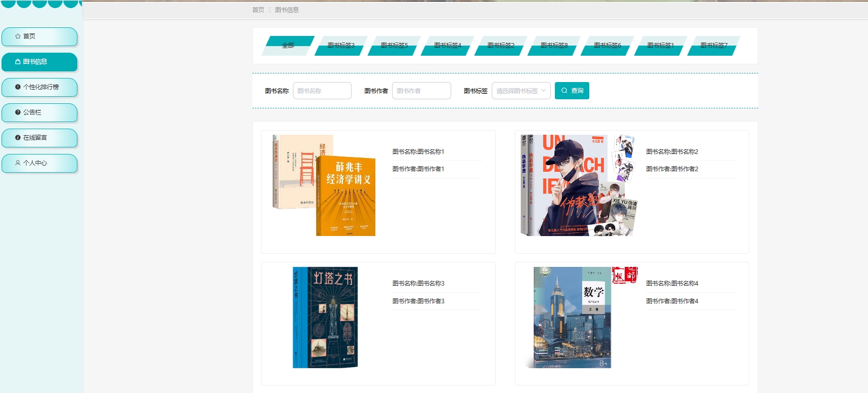The width and height of the screenshot is (868, 393).
Task: Select 图书信息 in the sidebar
Action: click(39, 62)
